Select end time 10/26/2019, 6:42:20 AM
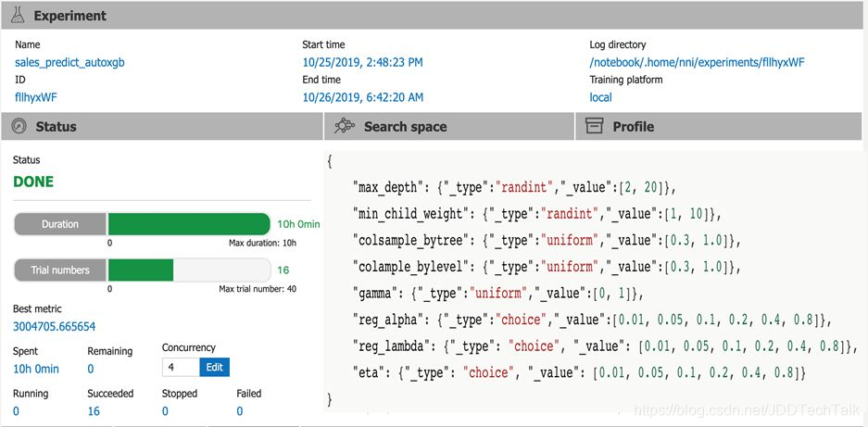 click(x=362, y=97)
